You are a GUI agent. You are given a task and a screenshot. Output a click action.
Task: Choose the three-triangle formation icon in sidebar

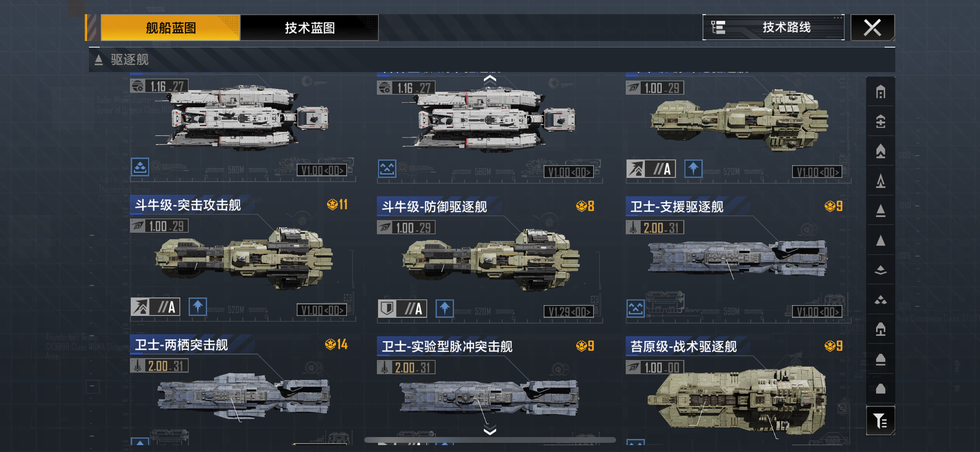(880, 299)
